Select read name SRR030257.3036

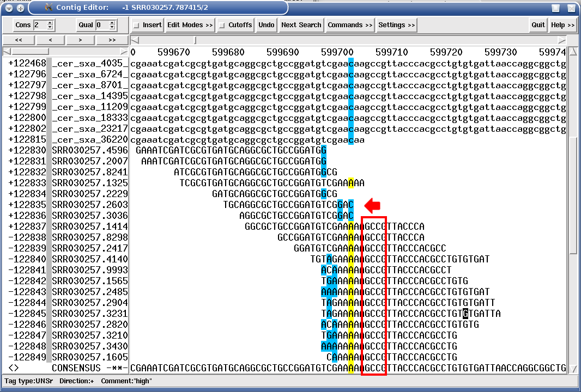point(90,216)
